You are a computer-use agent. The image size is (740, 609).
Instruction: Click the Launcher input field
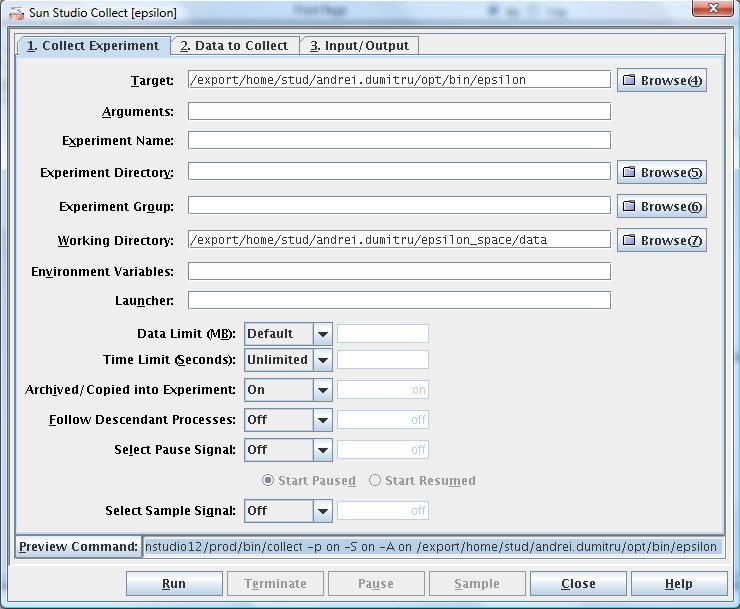(399, 300)
